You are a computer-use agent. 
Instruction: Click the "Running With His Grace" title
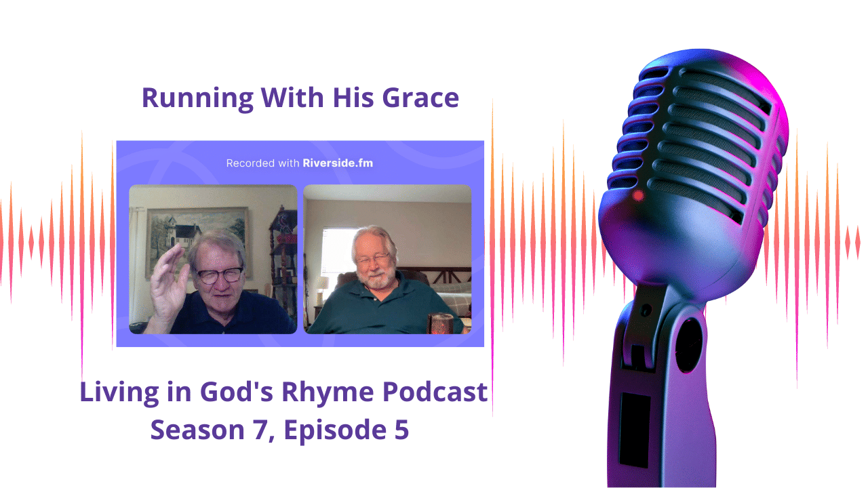tap(300, 98)
